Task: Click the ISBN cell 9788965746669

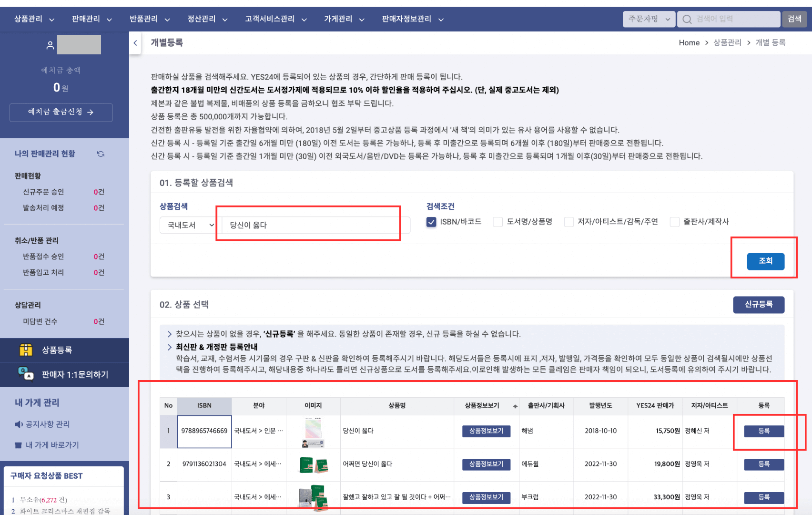Action: (204, 432)
